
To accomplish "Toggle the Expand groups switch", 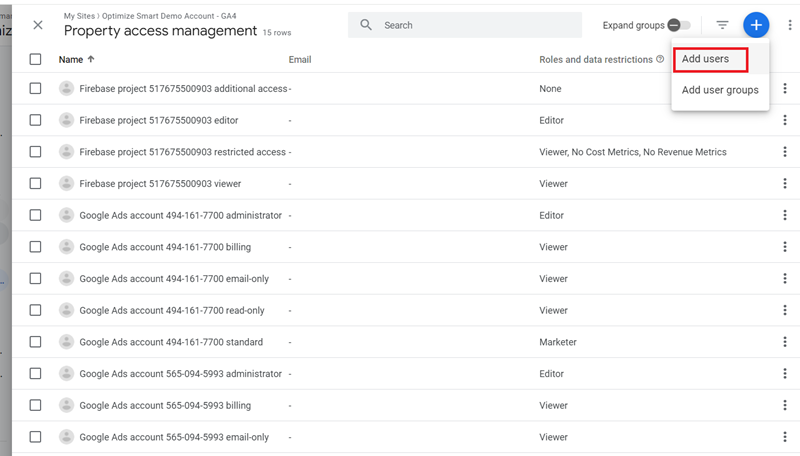I will point(679,25).
